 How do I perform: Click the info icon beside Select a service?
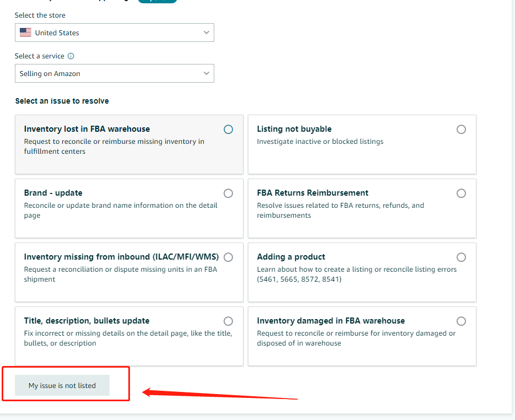(71, 56)
